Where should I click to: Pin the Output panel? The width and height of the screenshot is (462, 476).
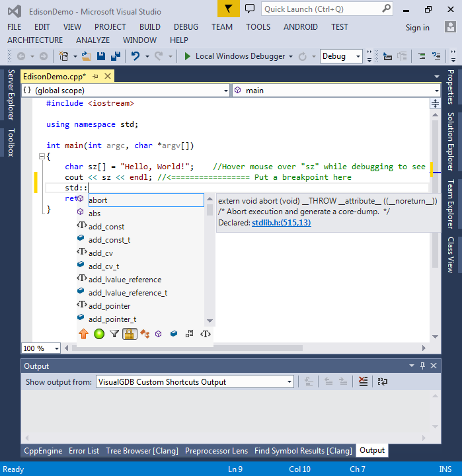coord(422,366)
